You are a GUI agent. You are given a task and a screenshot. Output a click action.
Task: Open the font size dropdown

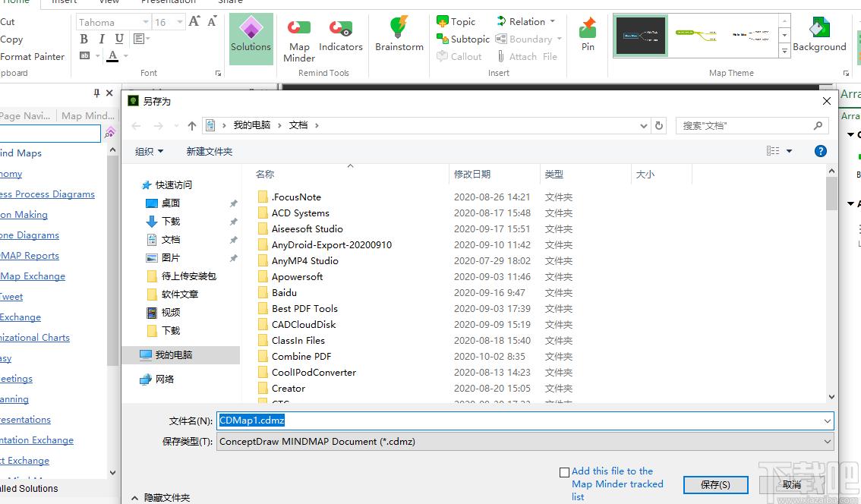pos(179,22)
